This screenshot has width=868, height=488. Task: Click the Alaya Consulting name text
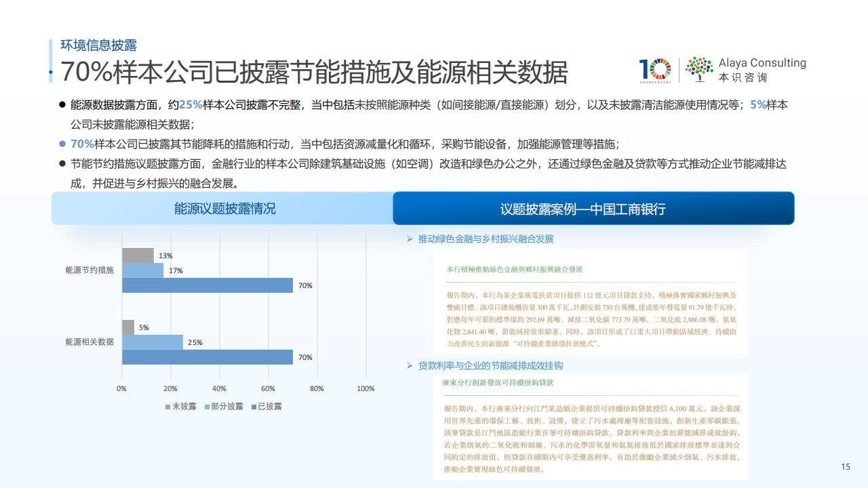(762, 63)
